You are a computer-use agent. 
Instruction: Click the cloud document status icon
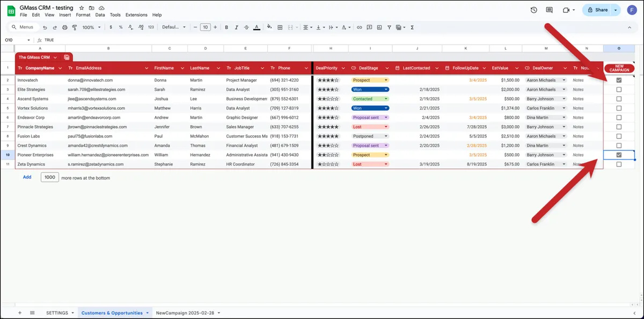click(102, 9)
